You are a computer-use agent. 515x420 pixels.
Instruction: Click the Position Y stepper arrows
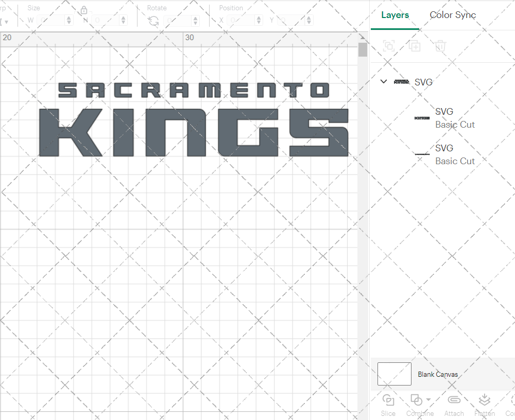pyautogui.click(x=308, y=21)
